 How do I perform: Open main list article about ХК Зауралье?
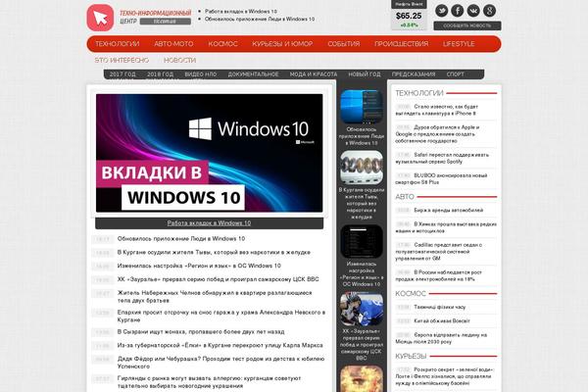218,279
